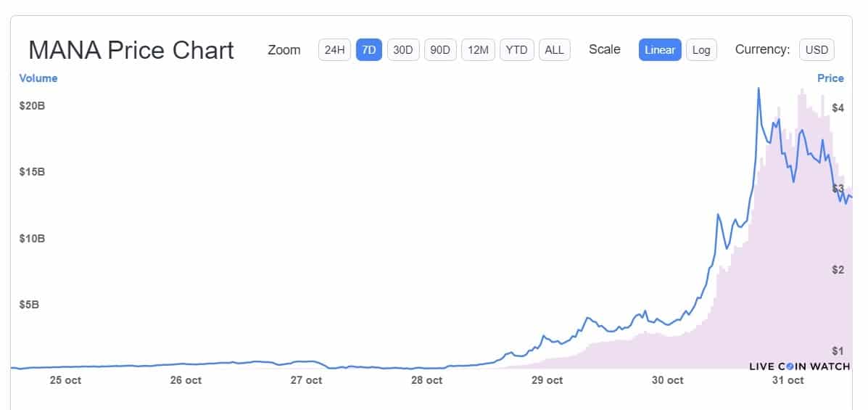Click the price peak on the chart line
868x410 pixels.
[x=758, y=89]
